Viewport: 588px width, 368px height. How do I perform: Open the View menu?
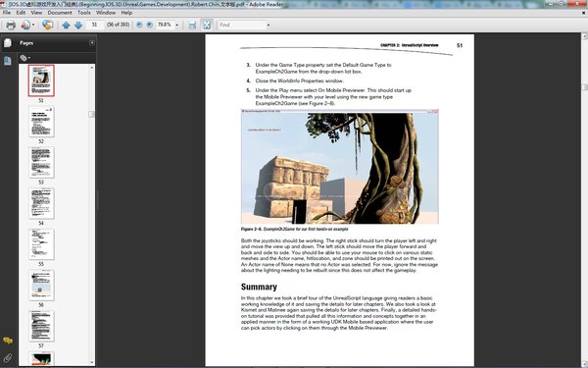coord(36,13)
